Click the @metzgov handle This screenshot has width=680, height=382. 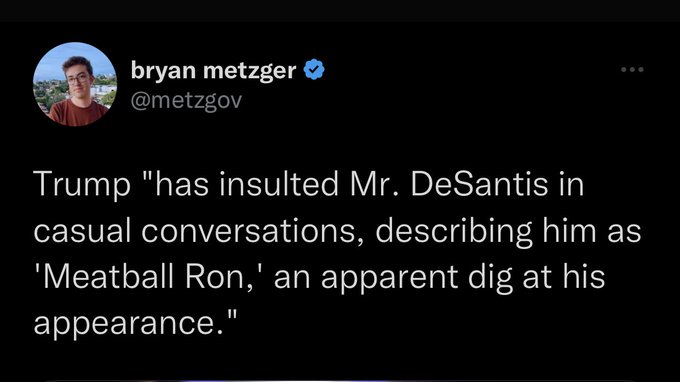click(186, 101)
